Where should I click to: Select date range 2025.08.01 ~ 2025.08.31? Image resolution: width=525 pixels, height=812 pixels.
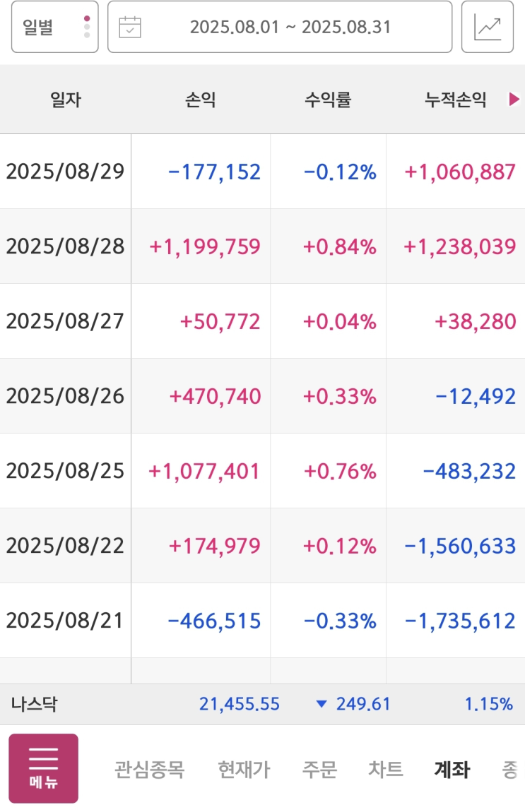pyautogui.click(x=290, y=28)
